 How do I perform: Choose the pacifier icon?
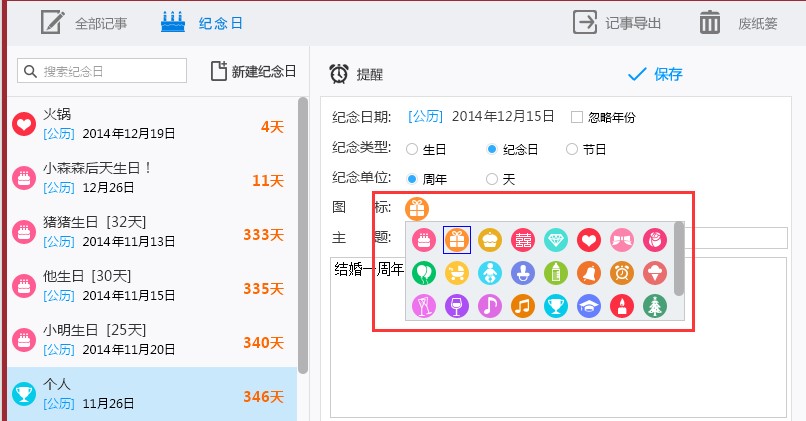pyautogui.click(x=523, y=273)
